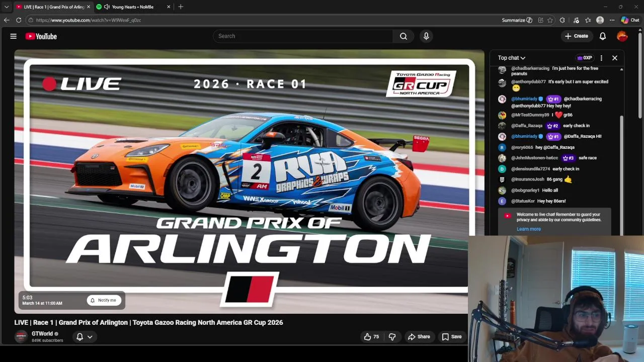Open the favorites list icon
Viewport: 644px width, 362px height.
pyautogui.click(x=588, y=20)
